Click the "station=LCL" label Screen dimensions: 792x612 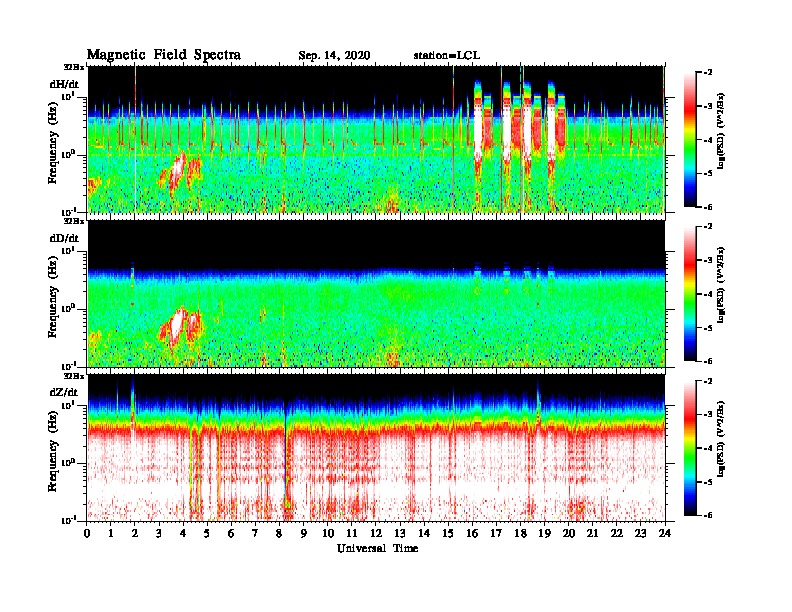(447, 55)
